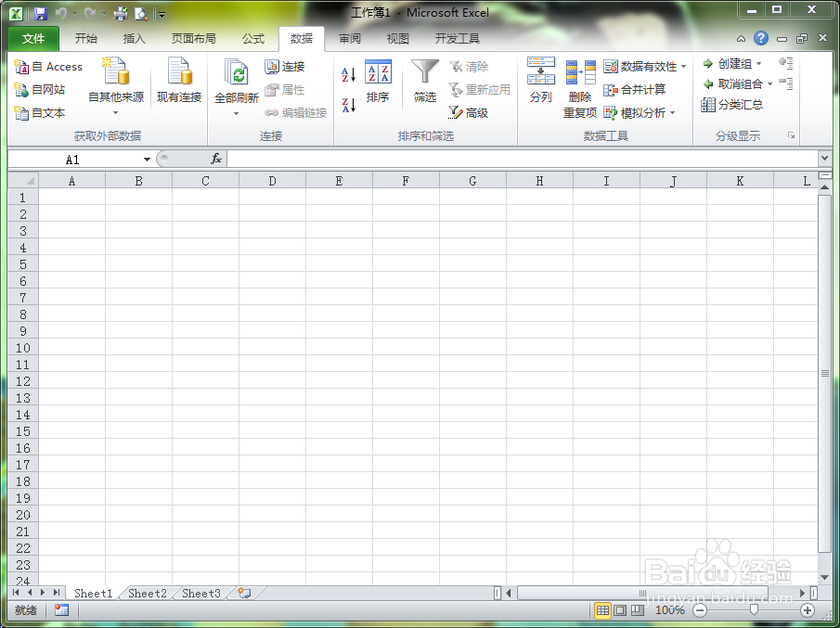Import data via 自文本
Image resolution: width=840 pixels, height=628 pixels.
pyautogui.click(x=40, y=113)
